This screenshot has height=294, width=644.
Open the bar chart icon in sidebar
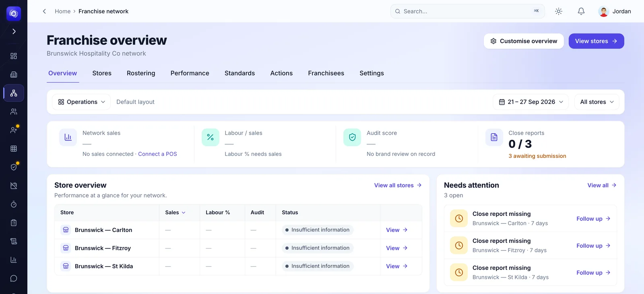pyautogui.click(x=14, y=260)
